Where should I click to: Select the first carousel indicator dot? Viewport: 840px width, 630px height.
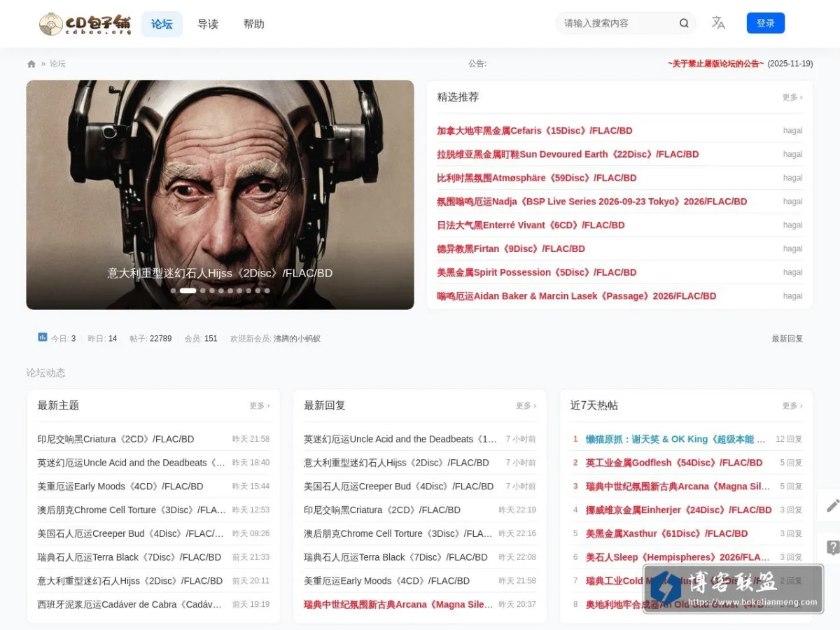[x=174, y=290]
